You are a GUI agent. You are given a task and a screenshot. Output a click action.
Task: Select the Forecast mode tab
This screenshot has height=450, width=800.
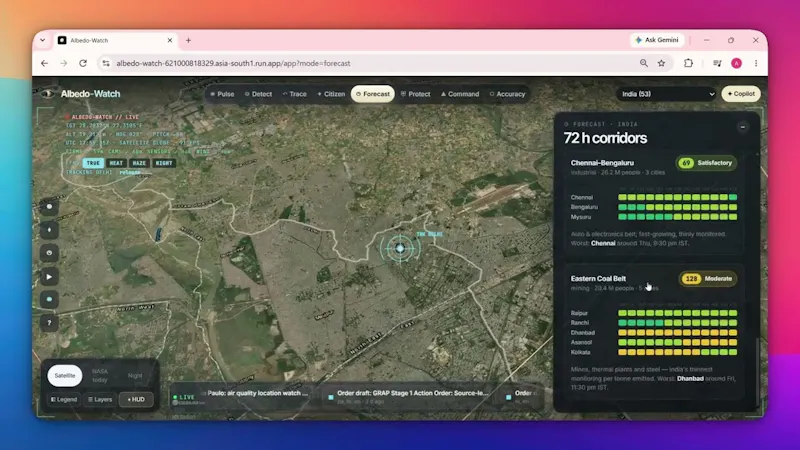372,94
